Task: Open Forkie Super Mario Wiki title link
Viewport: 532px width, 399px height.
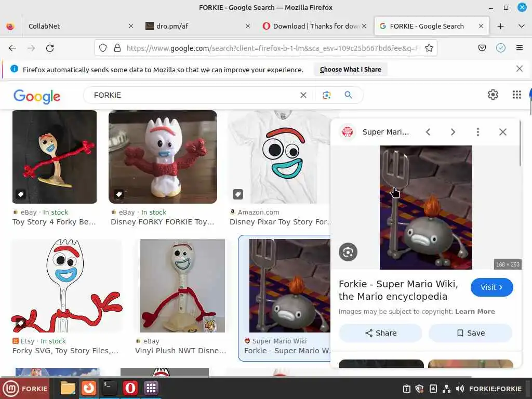Action: click(398, 290)
